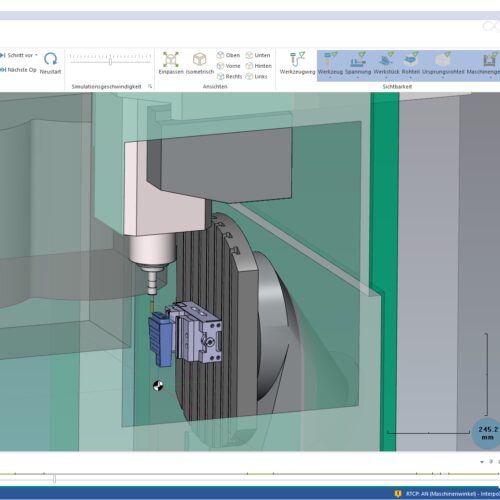Select the Links left view

pyautogui.click(x=257, y=76)
